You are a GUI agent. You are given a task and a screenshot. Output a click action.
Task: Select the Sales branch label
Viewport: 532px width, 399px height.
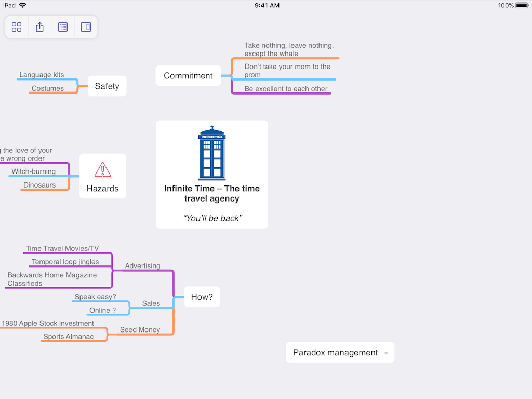point(151,303)
